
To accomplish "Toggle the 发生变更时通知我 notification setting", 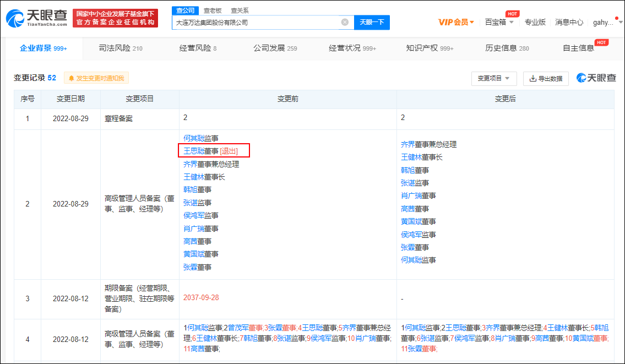I will 96,78.
